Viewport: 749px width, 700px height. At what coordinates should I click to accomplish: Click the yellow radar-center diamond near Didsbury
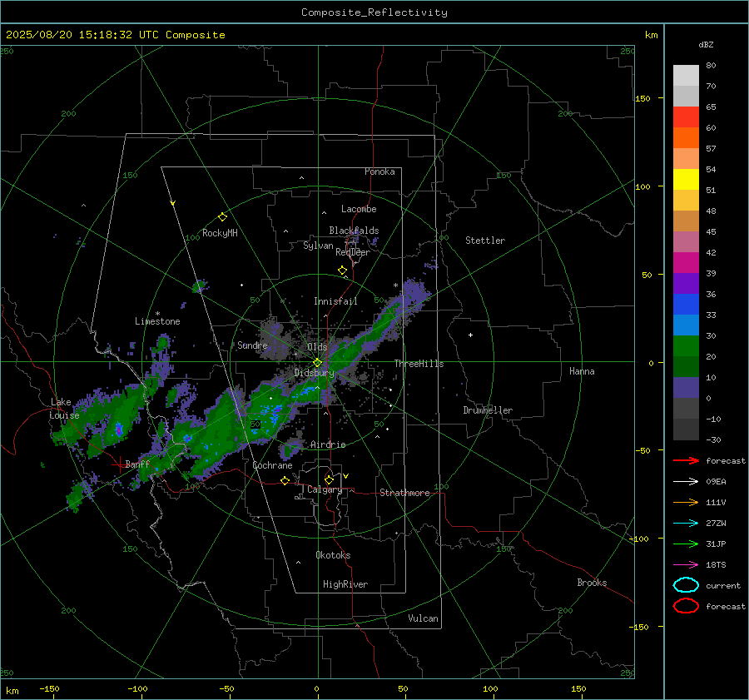[x=317, y=363]
